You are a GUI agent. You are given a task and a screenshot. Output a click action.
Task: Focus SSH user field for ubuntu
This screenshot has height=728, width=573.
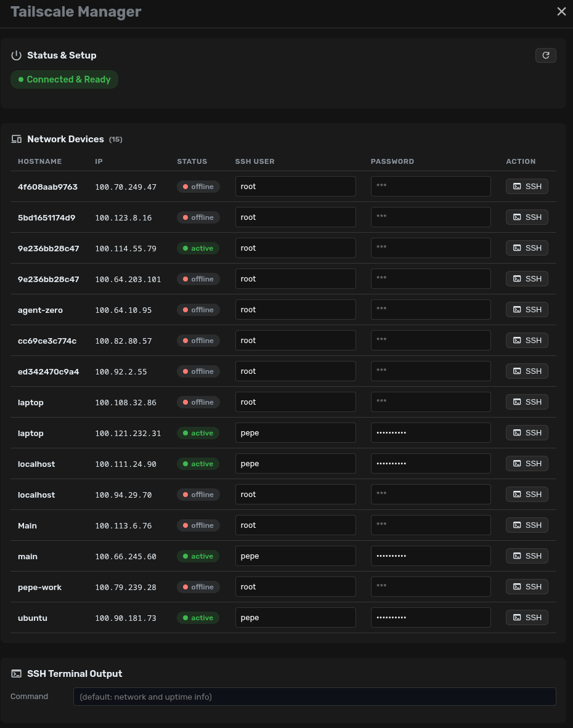(295, 618)
